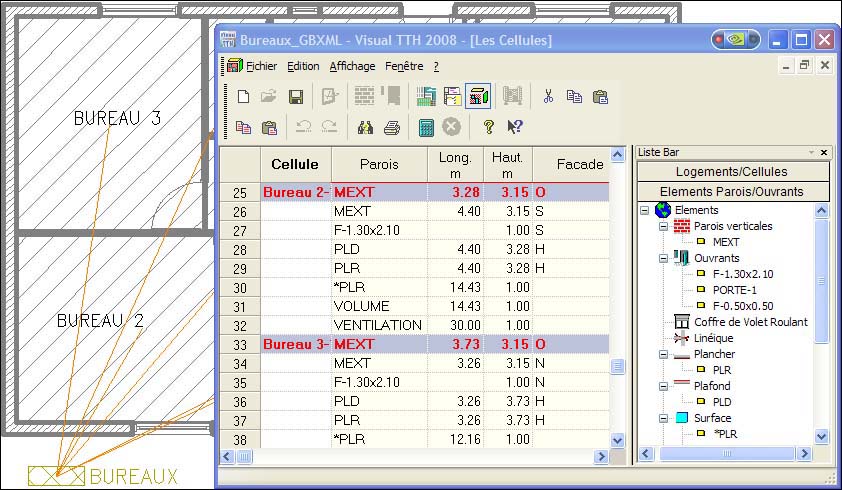Click the Haut. m column header
The image size is (842, 490).
pyautogui.click(x=508, y=164)
